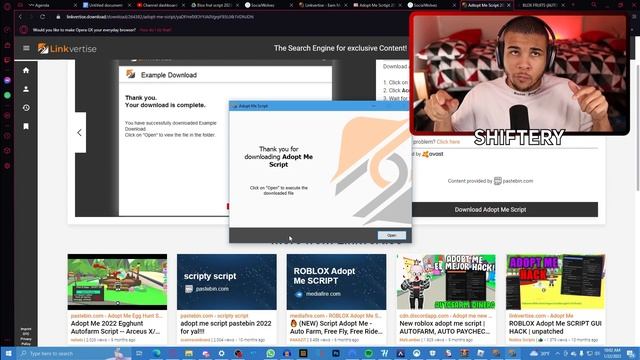Click the padlock site info icon
Image resolution: width=640 pixels, height=360 pixels.
click(58, 17)
